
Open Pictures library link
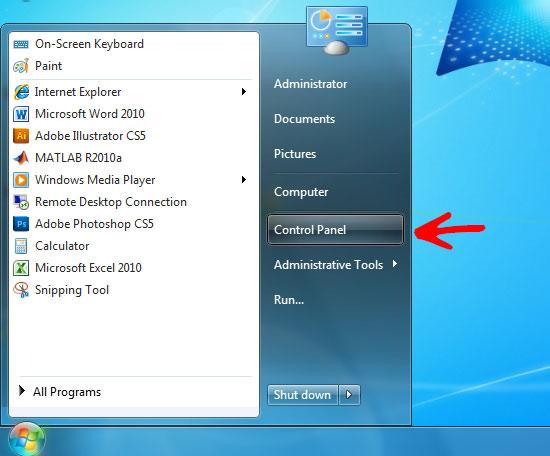(x=295, y=154)
